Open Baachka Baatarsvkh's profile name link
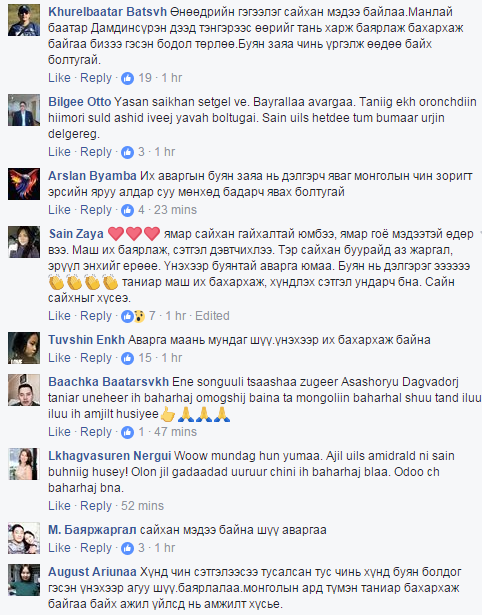The image size is (482, 615). click(108, 382)
